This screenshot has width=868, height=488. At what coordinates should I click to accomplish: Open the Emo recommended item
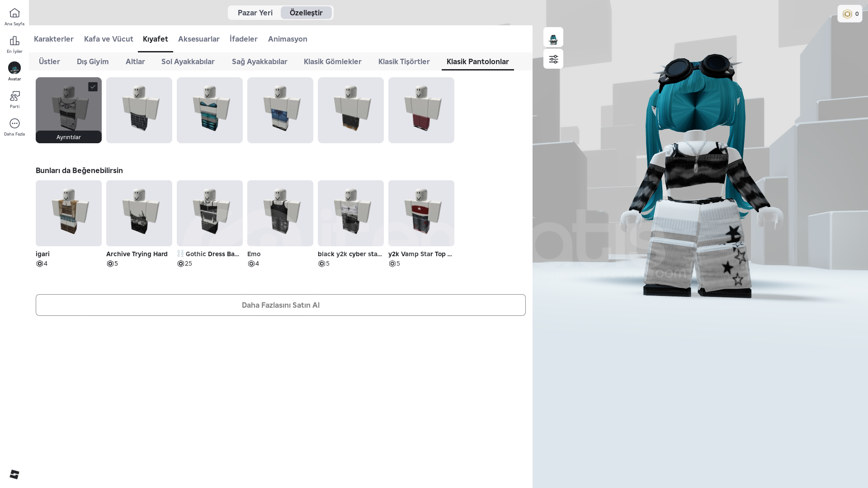point(280,213)
